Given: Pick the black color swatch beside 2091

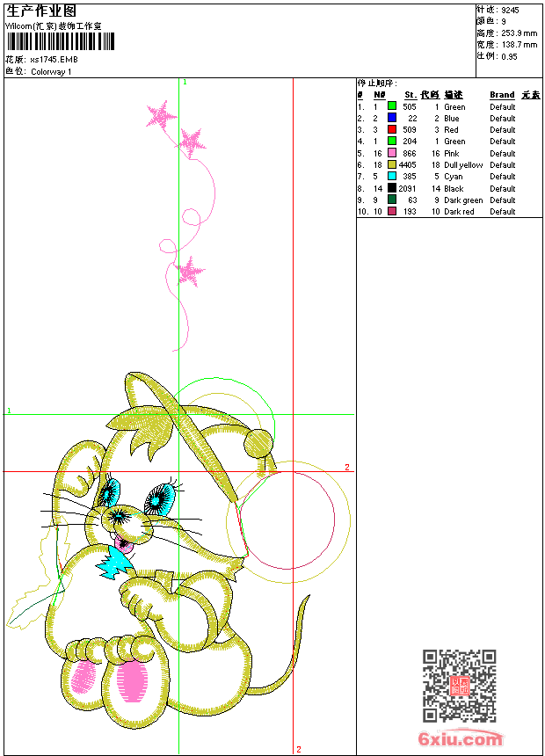Looking at the screenshot, I should pos(392,188).
